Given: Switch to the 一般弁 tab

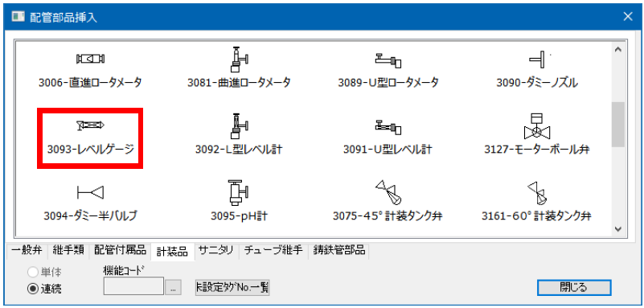Looking at the screenshot, I should [27, 250].
